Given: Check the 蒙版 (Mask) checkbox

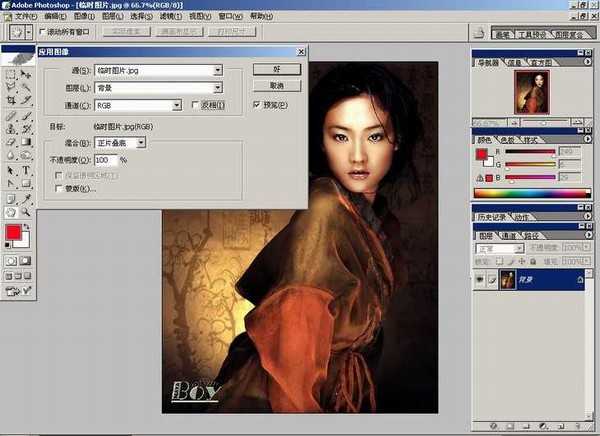Looking at the screenshot, I should point(59,188).
